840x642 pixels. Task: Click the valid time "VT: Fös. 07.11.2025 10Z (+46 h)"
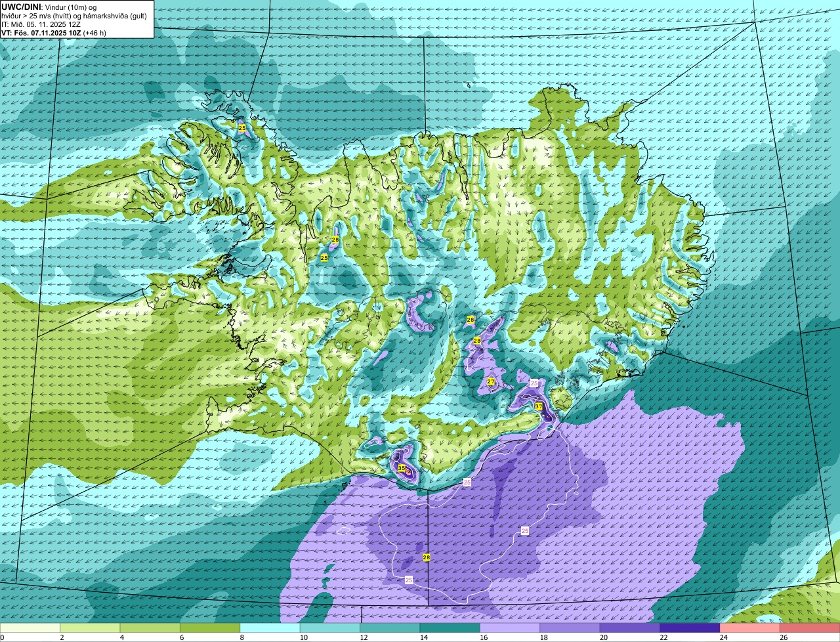coord(54,33)
